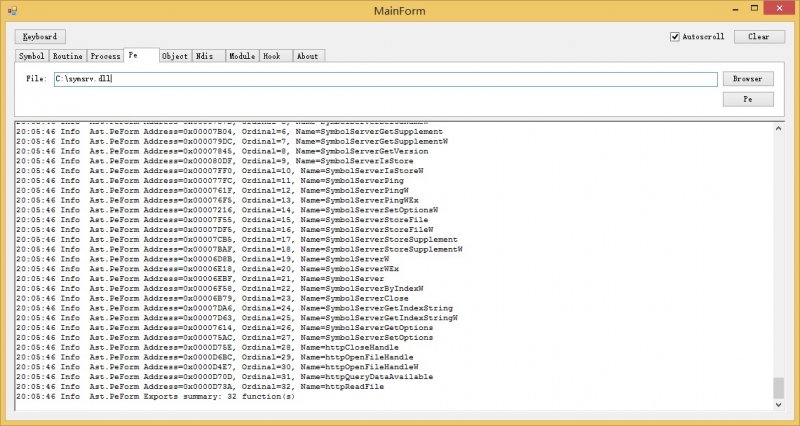The image size is (800, 426).
Task: Switch to the Module tab
Action: tap(242, 56)
